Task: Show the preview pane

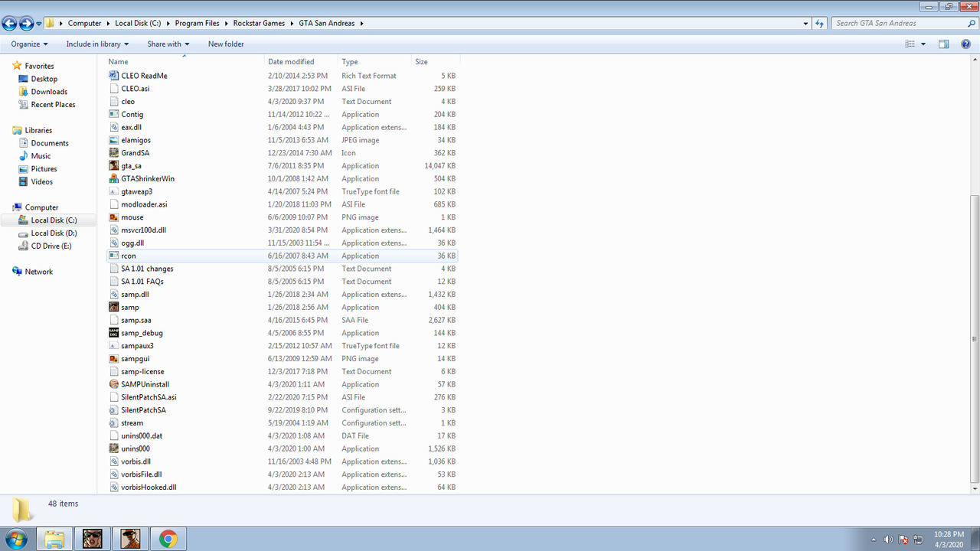Action: click(x=944, y=44)
